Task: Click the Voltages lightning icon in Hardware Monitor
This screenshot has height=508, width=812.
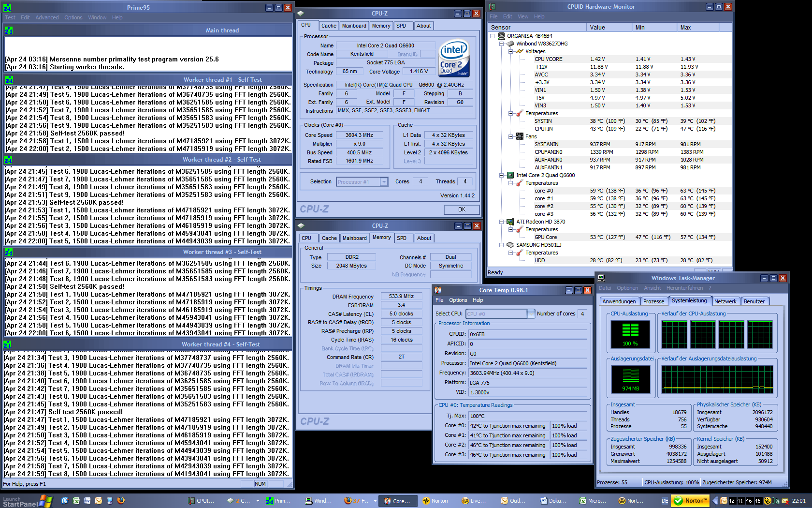Action: (x=520, y=51)
